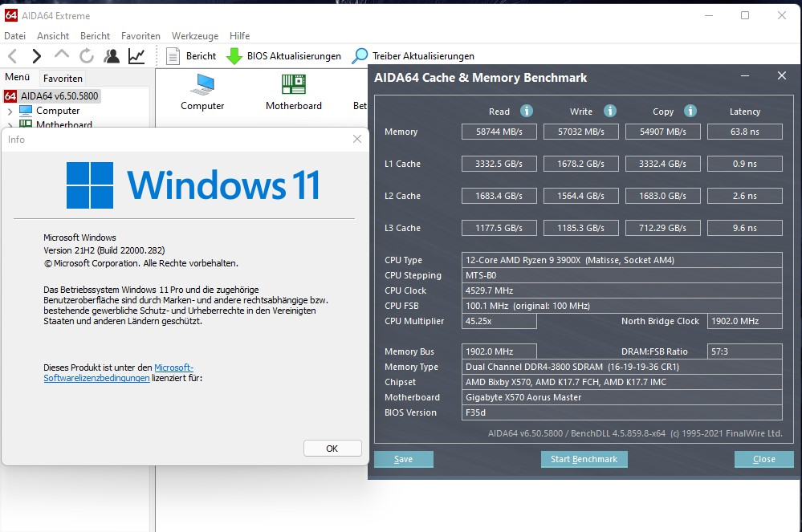Open the user profile icon in the toolbar
This screenshot has height=532, width=802.
coord(112,55)
